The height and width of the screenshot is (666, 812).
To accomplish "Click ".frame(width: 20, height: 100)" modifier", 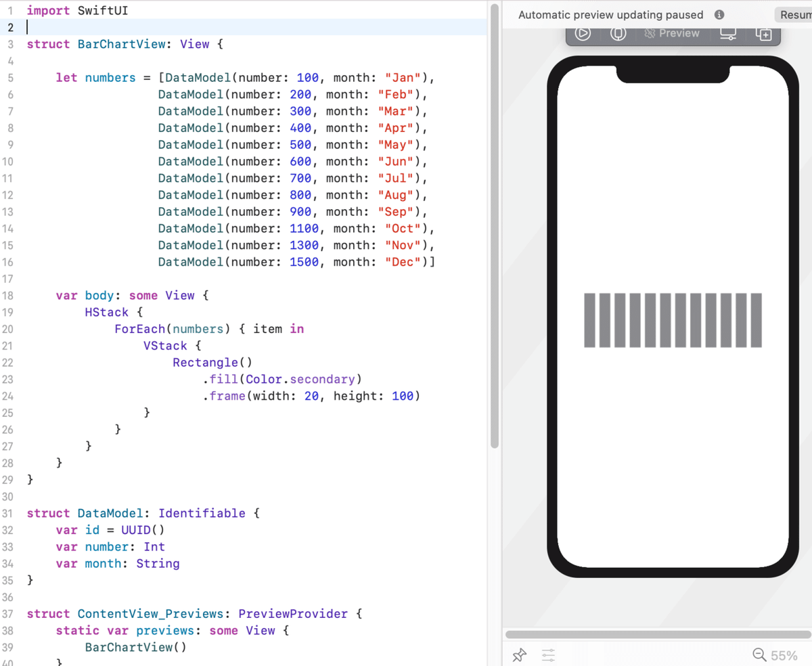I will coord(311,396).
